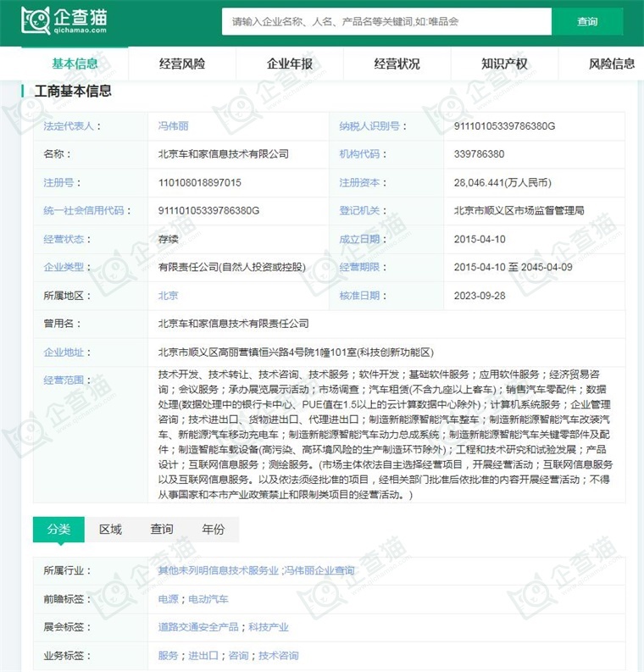The height and width of the screenshot is (672, 644).
Task: Open the 电动汽车 tag link
Action: click(x=208, y=599)
